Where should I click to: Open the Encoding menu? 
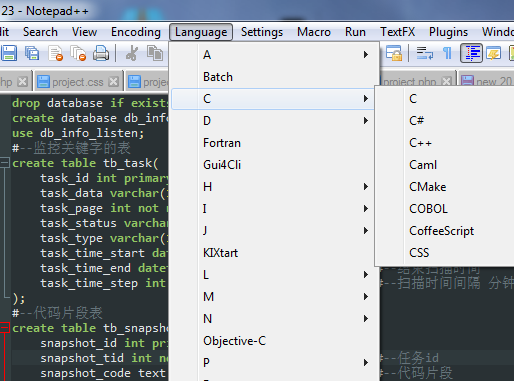136,32
